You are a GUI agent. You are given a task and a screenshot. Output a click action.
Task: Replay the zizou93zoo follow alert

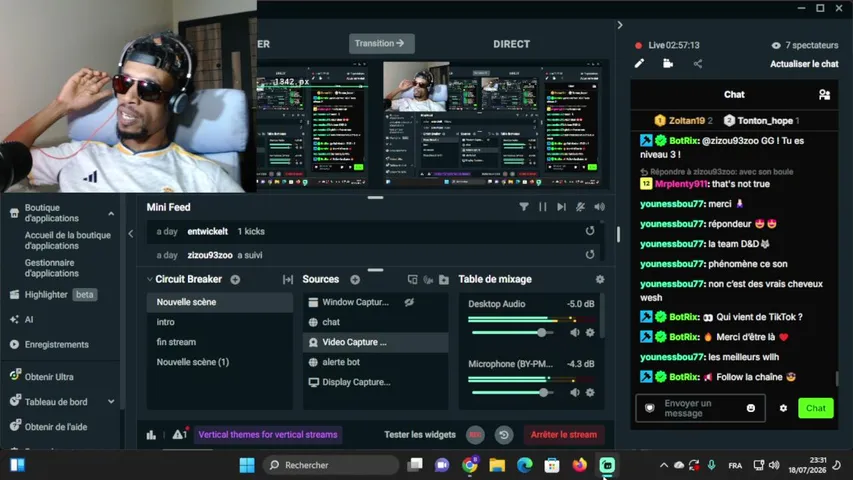590,254
